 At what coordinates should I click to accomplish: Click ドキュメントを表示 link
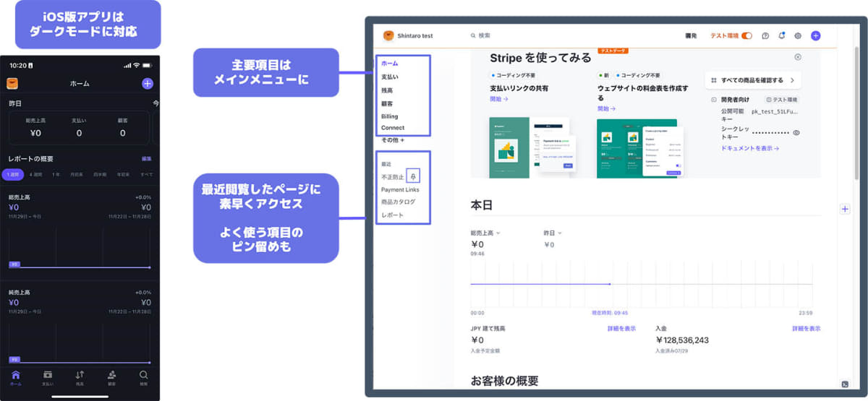coord(750,148)
